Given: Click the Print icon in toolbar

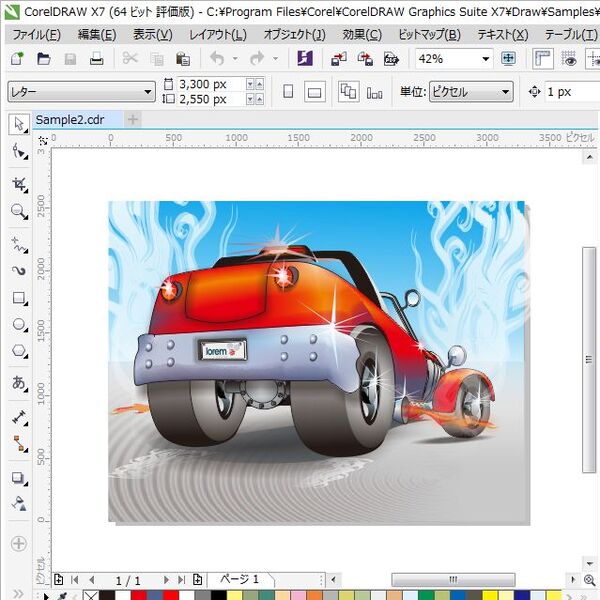Looking at the screenshot, I should pos(97,59).
